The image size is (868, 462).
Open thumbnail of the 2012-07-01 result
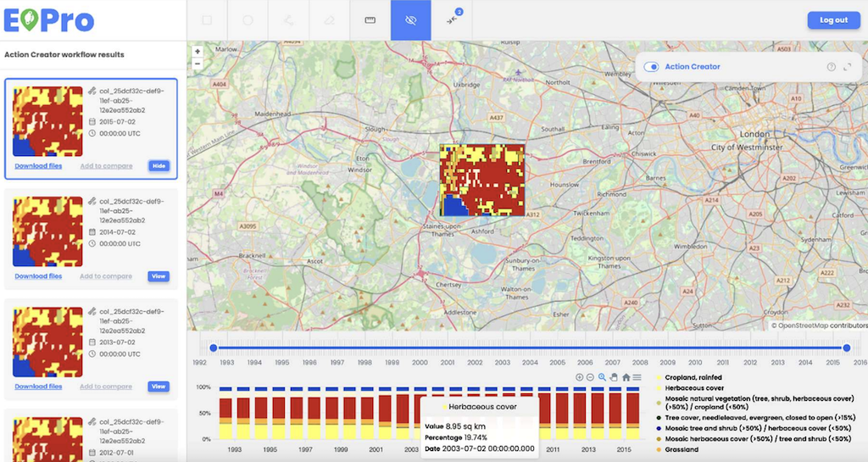coord(47,440)
